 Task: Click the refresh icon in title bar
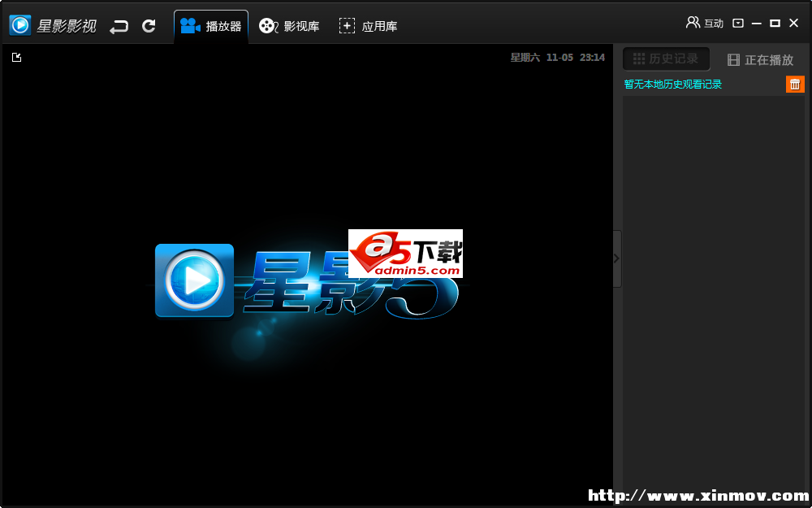point(149,26)
